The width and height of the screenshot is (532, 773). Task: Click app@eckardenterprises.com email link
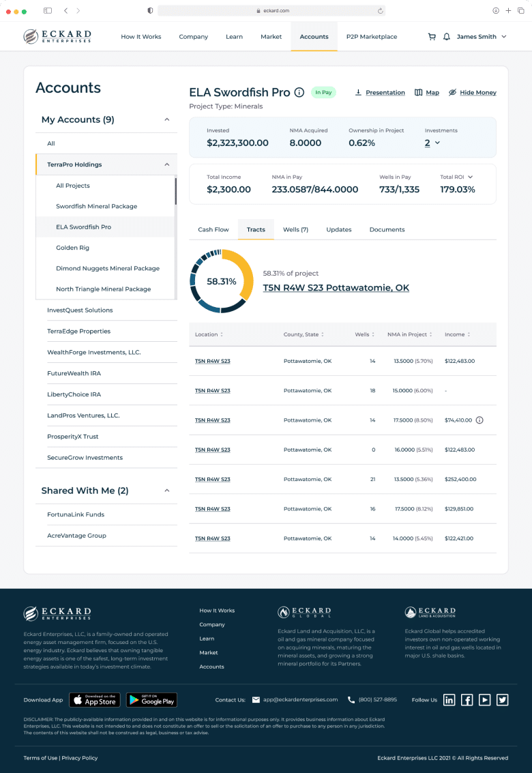click(x=300, y=699)
